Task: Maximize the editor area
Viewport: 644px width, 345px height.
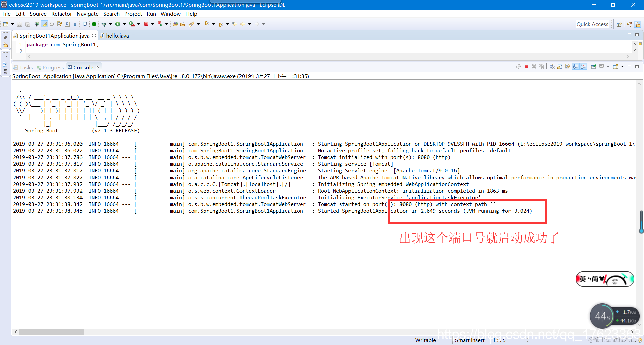Action: 637,34
